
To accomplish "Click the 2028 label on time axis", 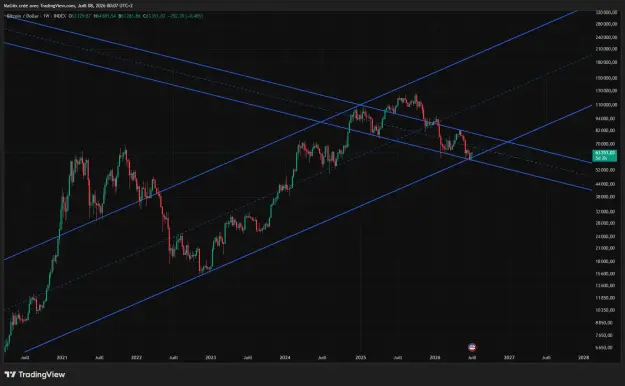I will [584, 358].
